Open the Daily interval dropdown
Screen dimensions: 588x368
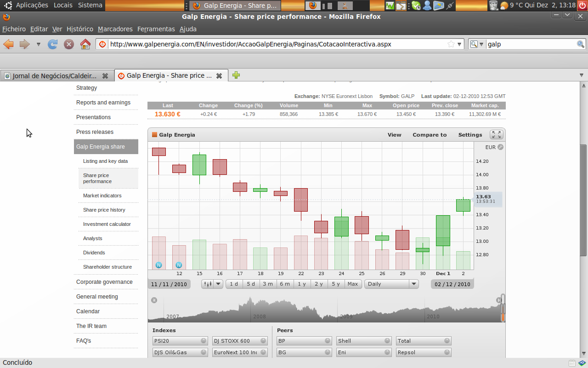point(391,284)
